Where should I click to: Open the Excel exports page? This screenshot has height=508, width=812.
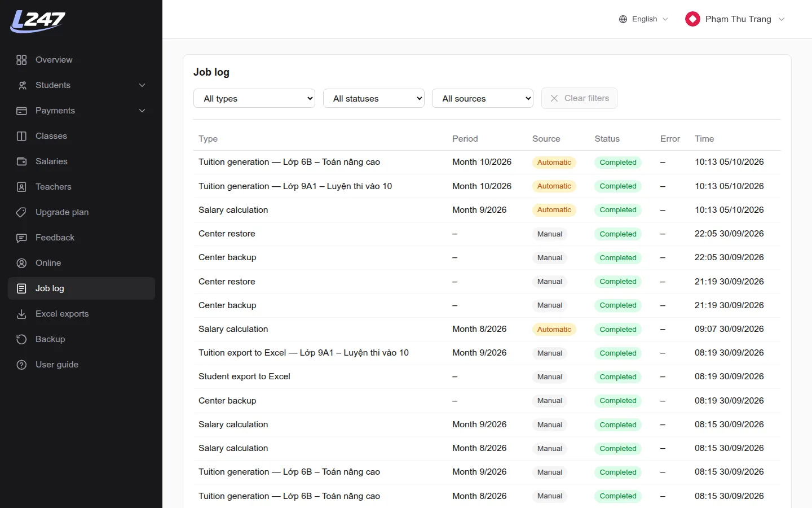click(x=81, y=314)
